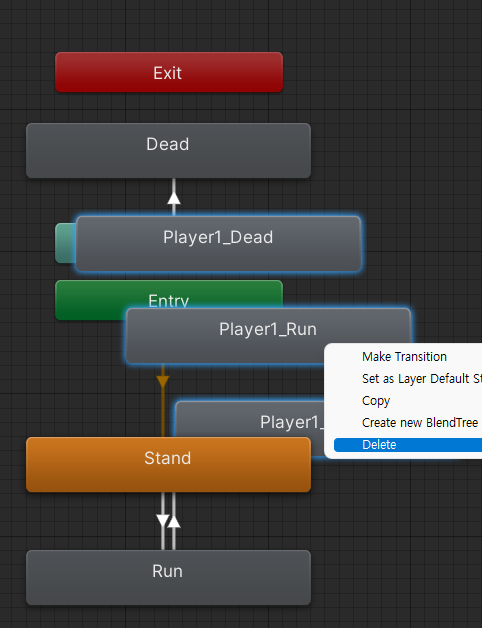This screenshot has height=628, width=482.
Task: Select the Run state node
Action: click(x=168, y=578)
